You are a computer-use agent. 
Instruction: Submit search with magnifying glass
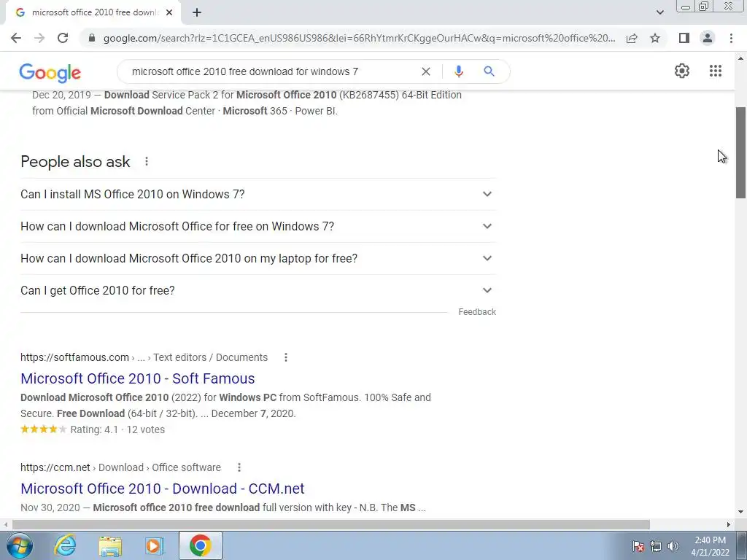click(489, 71)
